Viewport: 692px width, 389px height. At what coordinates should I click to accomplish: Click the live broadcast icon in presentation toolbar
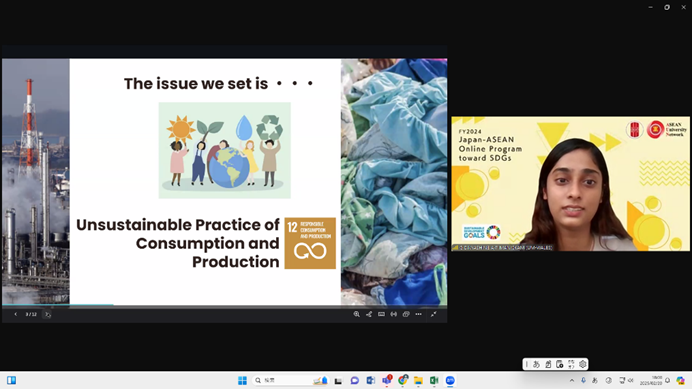[x=394, y=314]
